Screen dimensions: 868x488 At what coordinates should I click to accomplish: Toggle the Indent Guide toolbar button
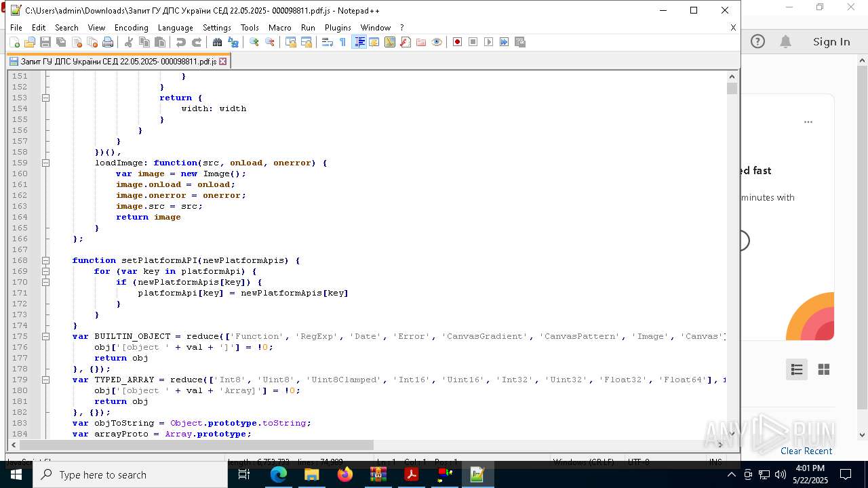(x=359, y=42)
